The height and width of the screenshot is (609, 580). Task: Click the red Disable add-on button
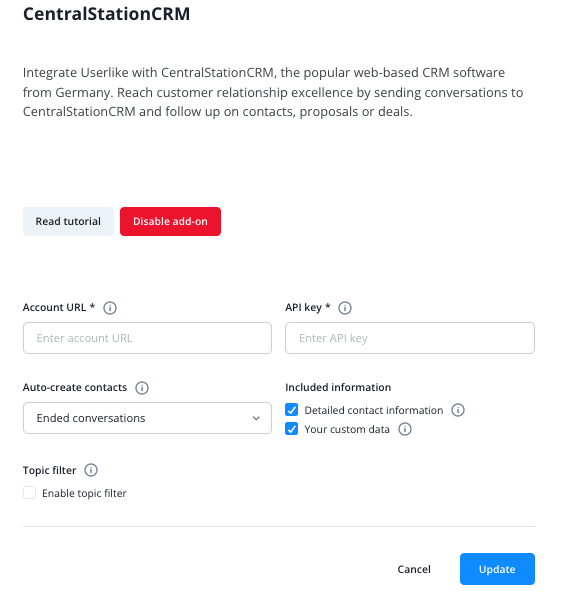pos(170,221)
